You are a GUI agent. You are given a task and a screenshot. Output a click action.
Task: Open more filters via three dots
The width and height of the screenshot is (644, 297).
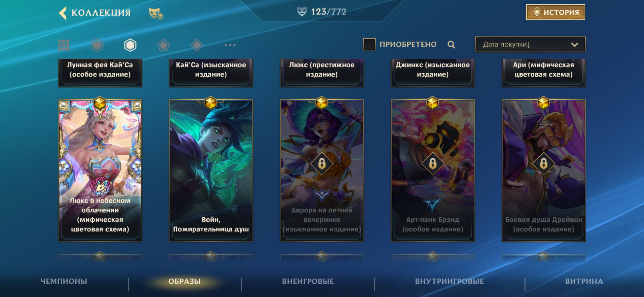tap(230, 45)
